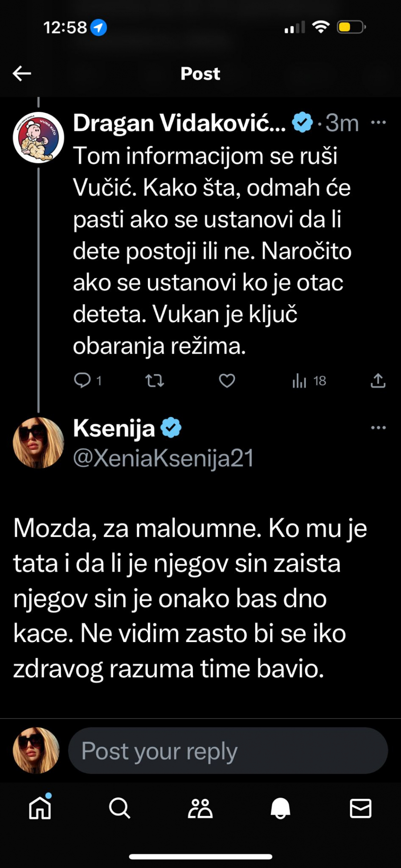Open the Notifications bell icon

tap(280, 810)
